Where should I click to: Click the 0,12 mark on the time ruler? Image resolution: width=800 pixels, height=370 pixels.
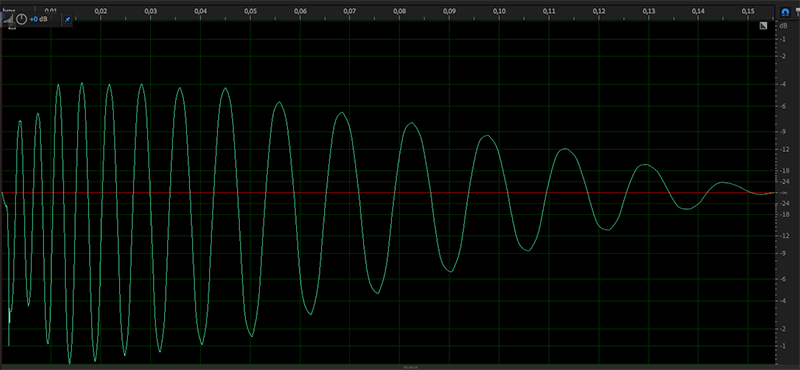coord(599,11)
